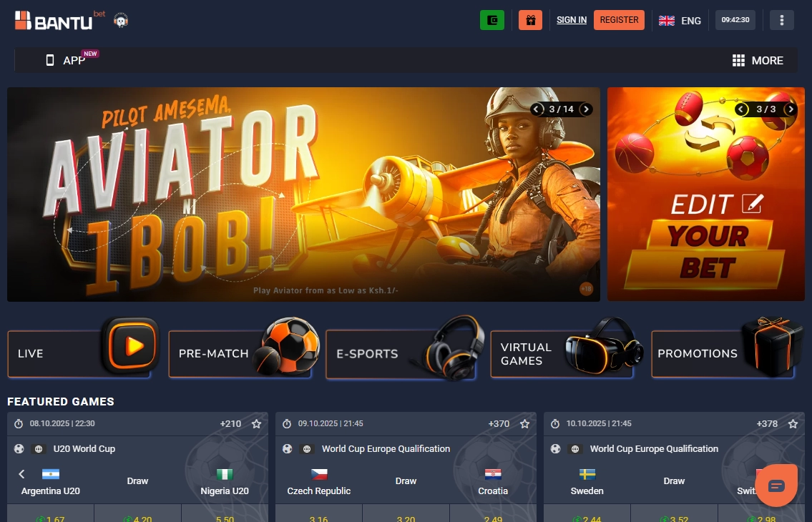Go to previous main banner slide

click(x=537, y=109)
